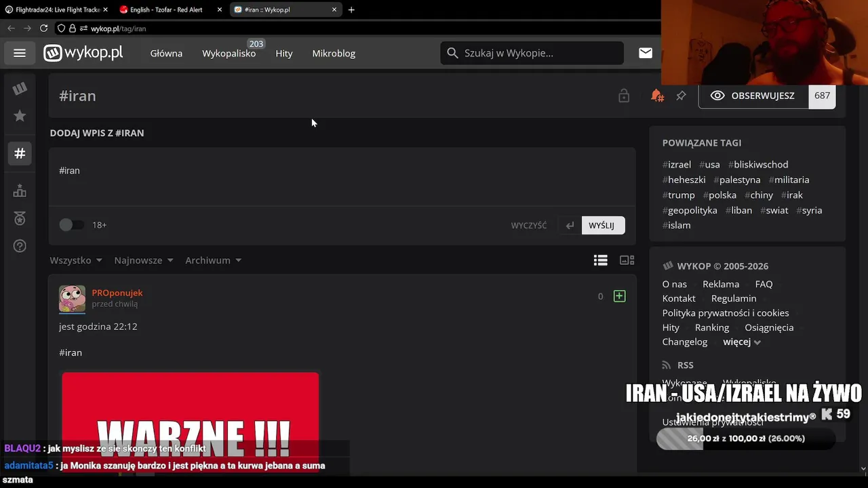Open related tag #palestyna
Screen dimensions: 868x488
737,180
